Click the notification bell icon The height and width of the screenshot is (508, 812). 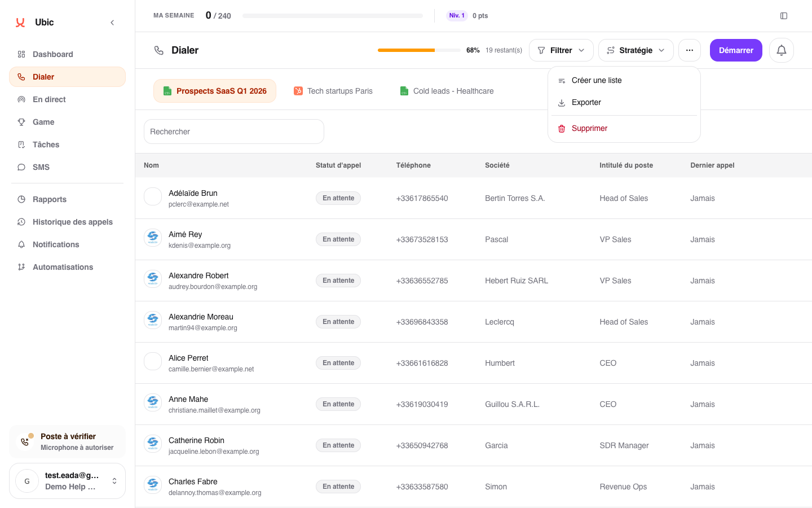pyautogui.click(x=781, y=50)
